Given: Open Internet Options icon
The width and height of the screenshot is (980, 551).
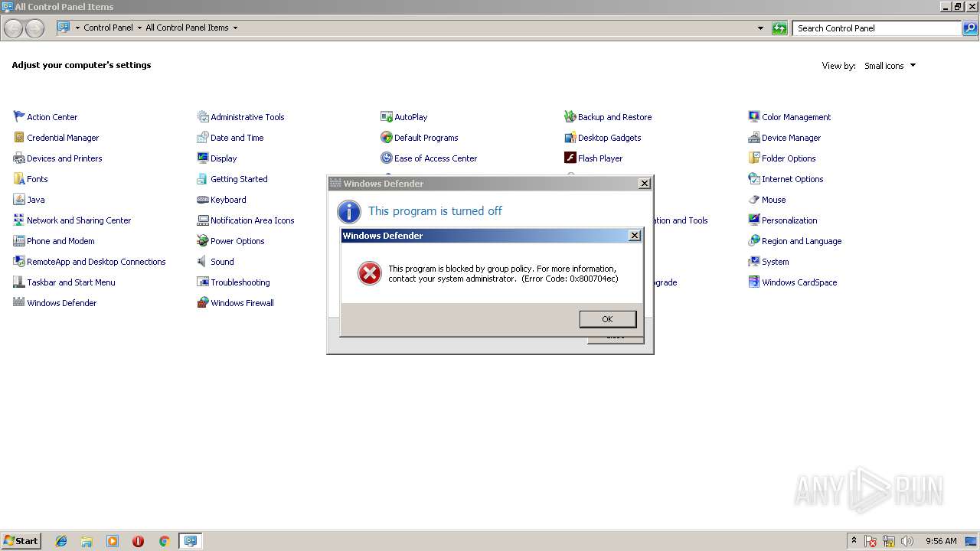Looking at the screenshot, I should (754, 178).
